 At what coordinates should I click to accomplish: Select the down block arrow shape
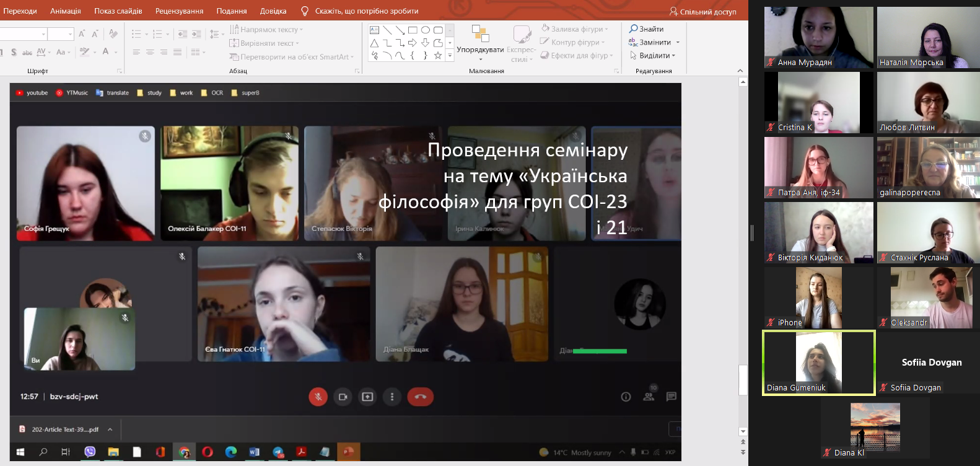coord(426,43)
